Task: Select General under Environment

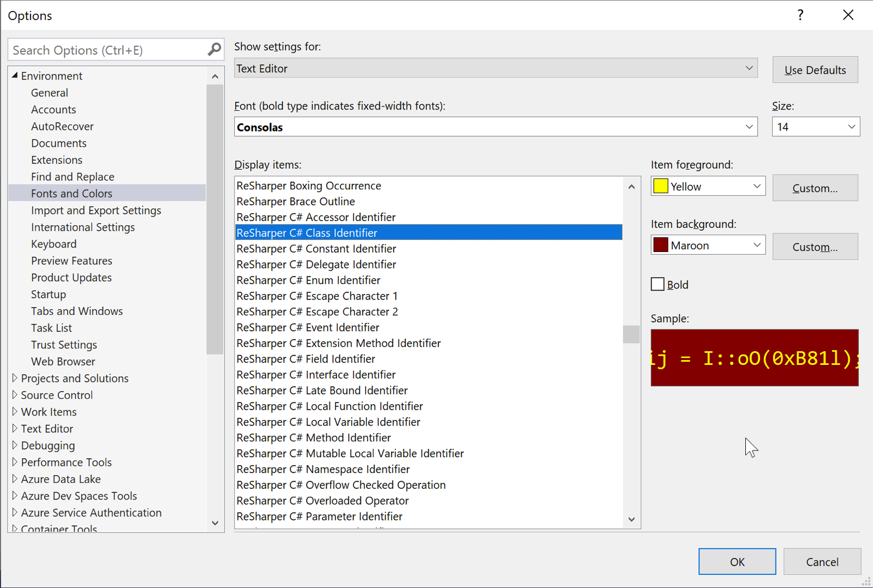Action: tap(50, 93)
